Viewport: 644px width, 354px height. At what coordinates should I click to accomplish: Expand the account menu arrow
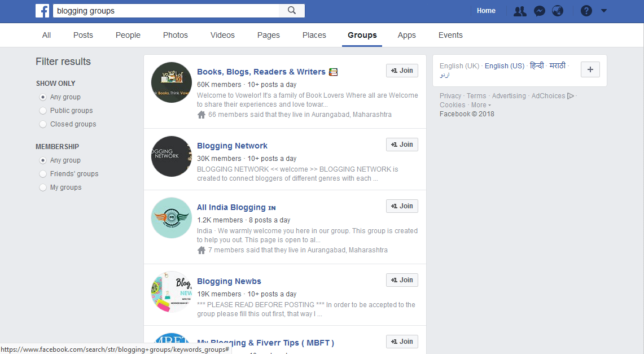point(604,11)
